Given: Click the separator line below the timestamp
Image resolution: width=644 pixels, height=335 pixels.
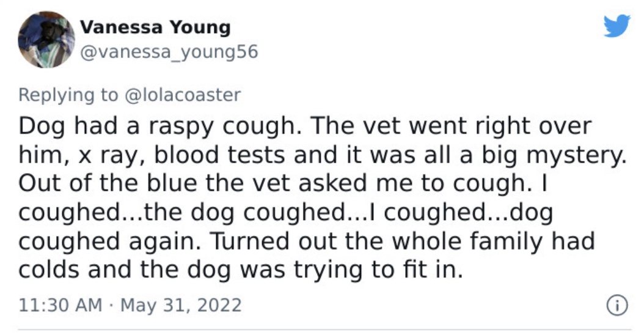Looking at the screenshot, I should [x=324, y=329].
